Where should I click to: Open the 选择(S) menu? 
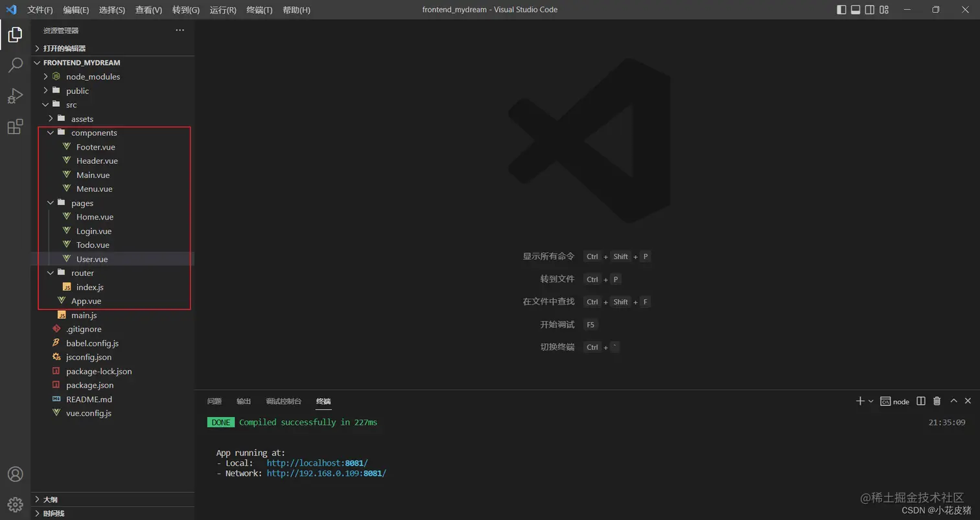click(x=112, y=10)
